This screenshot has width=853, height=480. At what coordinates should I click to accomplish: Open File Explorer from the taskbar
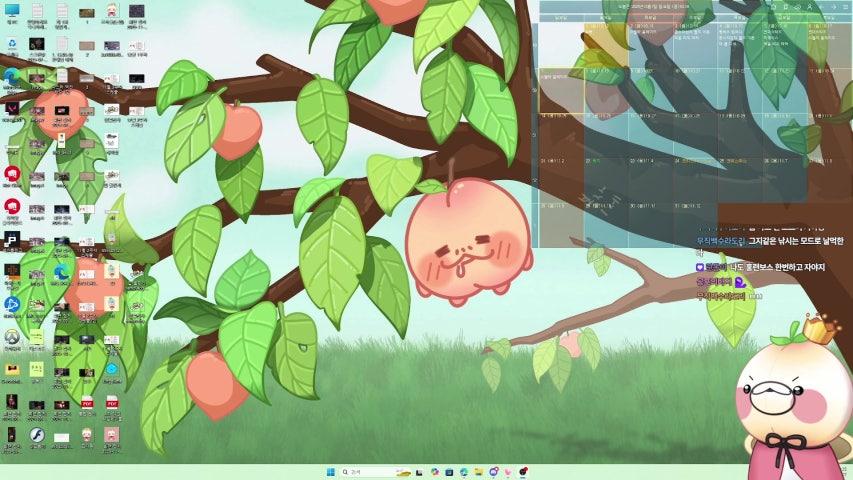tap(479, 472)
